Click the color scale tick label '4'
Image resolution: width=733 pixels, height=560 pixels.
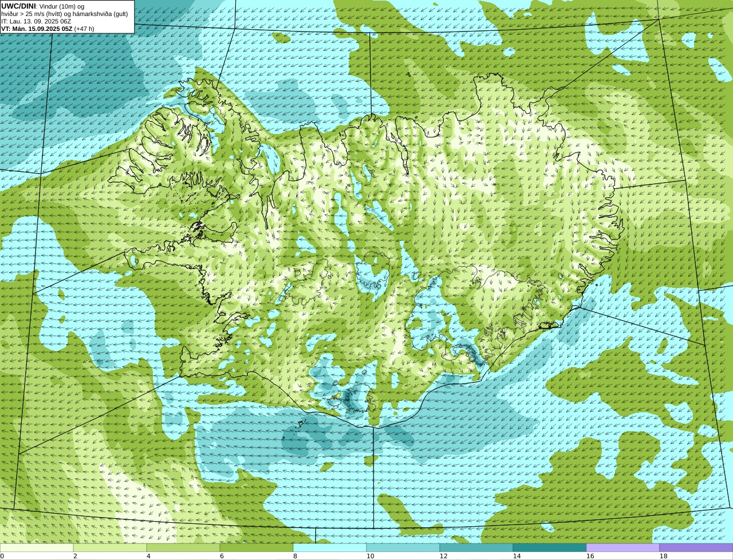(148, 556)
